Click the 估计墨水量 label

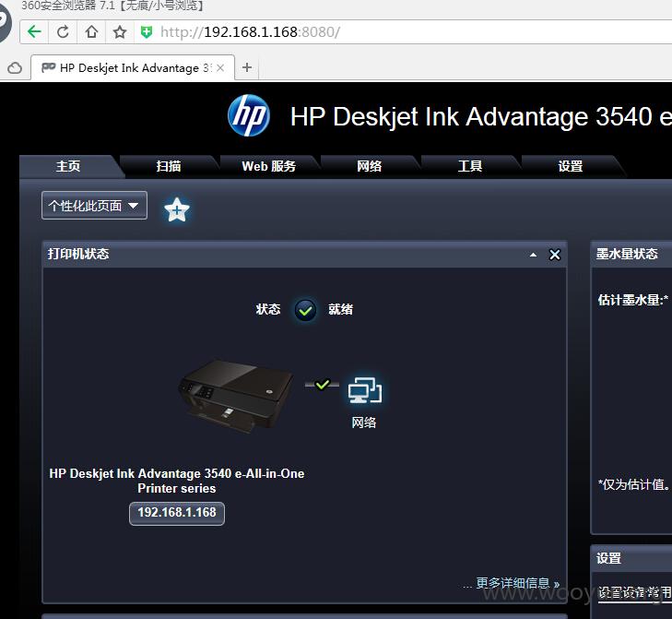[x=632, y=300]
